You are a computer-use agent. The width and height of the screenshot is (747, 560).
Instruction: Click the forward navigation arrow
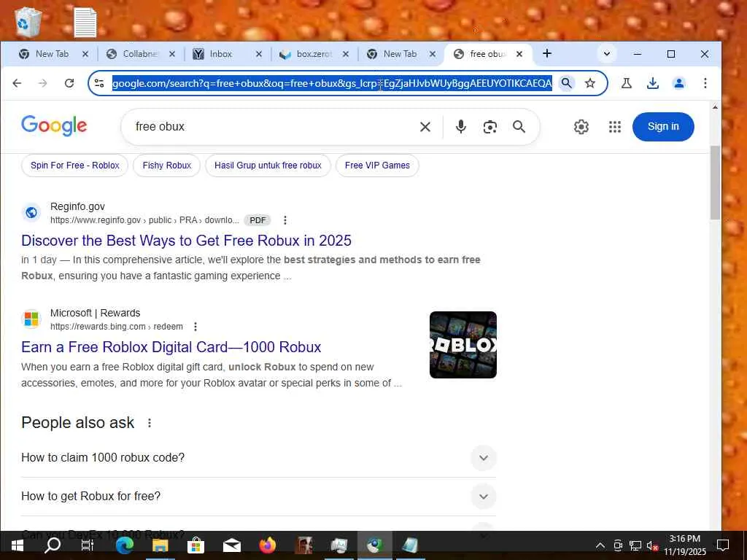click(43, 83)
